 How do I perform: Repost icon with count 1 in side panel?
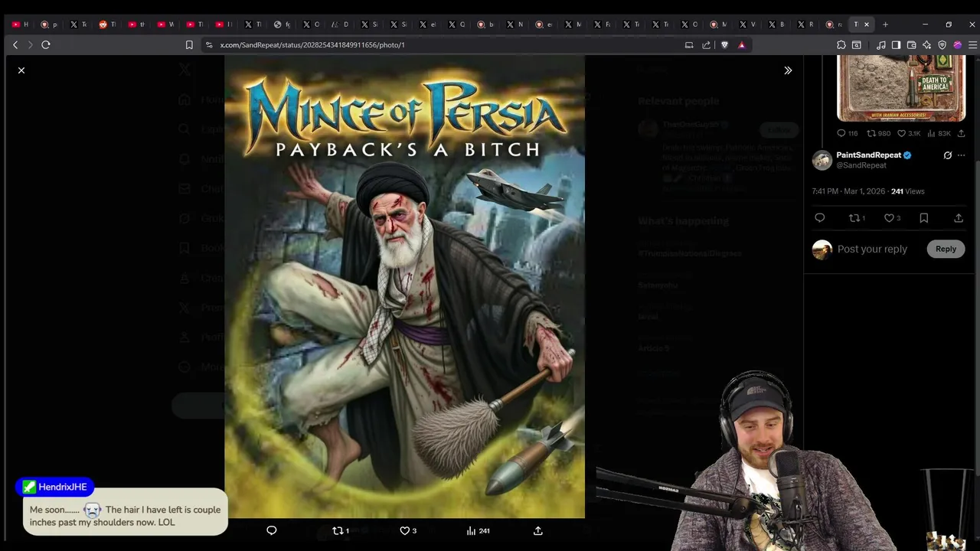click(857, 218)
